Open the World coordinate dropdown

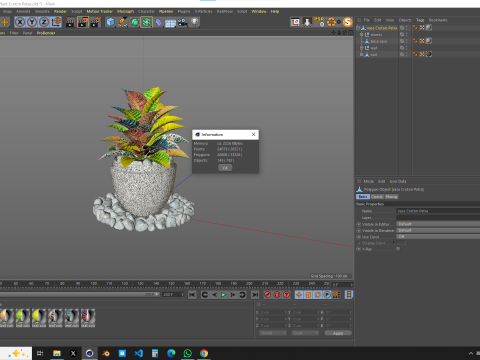point(273,333)
